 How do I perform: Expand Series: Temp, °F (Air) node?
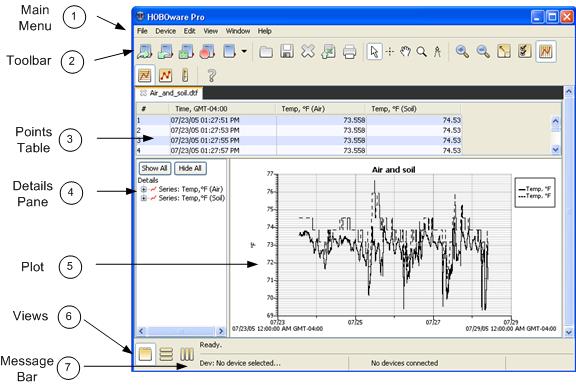tap(143, 189)
